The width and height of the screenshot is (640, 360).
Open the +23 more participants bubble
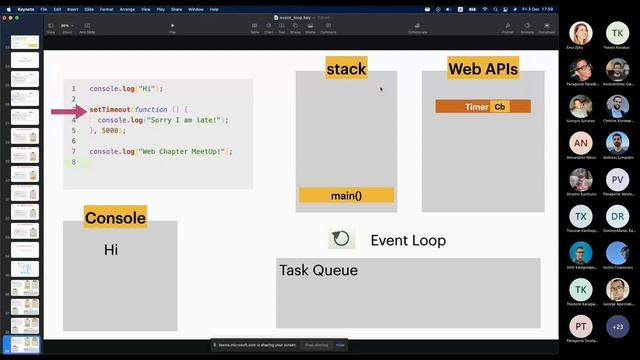617,327
